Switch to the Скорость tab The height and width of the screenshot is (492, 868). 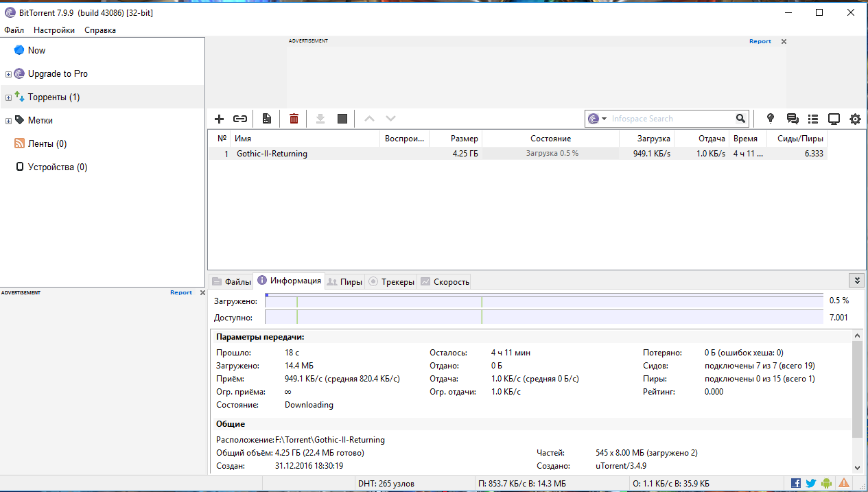(x=445, y=281)
